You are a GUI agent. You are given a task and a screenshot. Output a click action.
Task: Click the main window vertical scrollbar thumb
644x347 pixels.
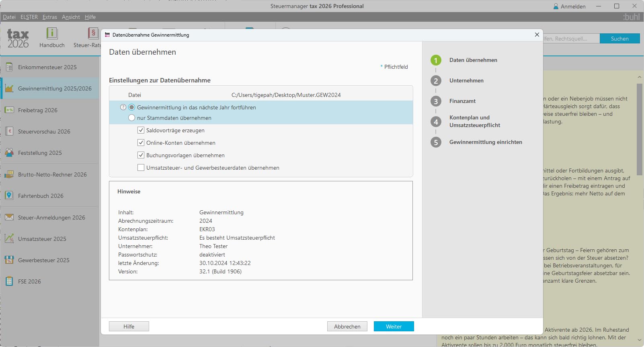(640, 129)
